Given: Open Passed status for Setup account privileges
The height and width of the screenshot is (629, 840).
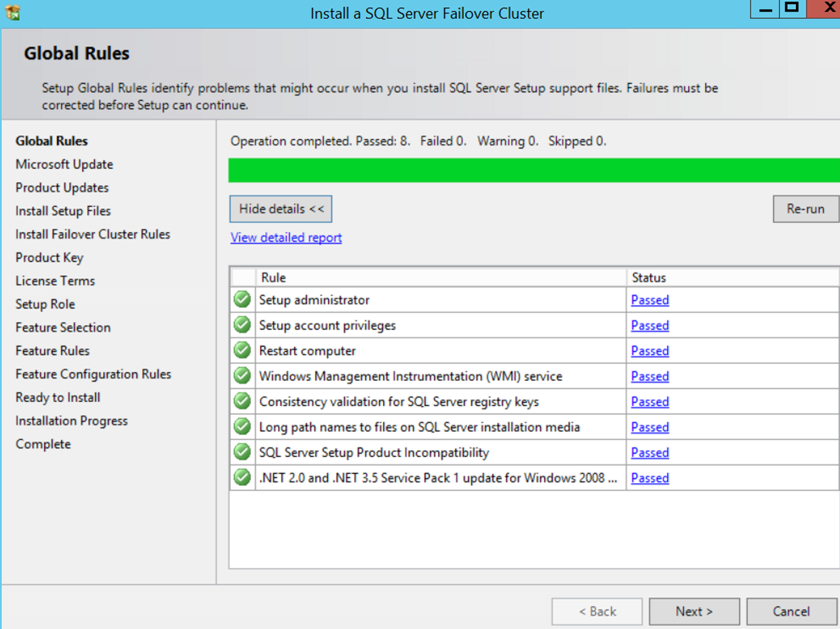Looking at the screenshot, I should point(650,325).
